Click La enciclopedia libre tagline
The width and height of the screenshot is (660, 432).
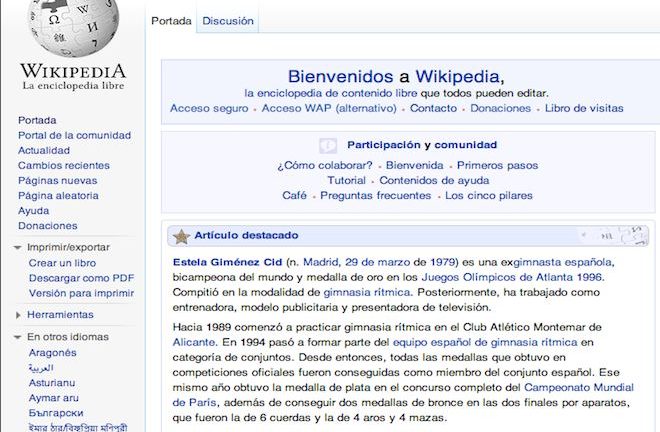73,86
